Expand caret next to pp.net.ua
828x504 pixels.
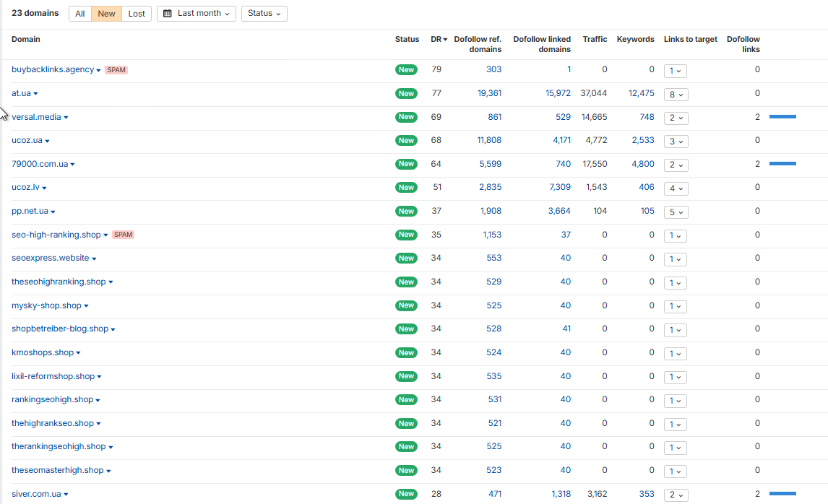(53, 212)
